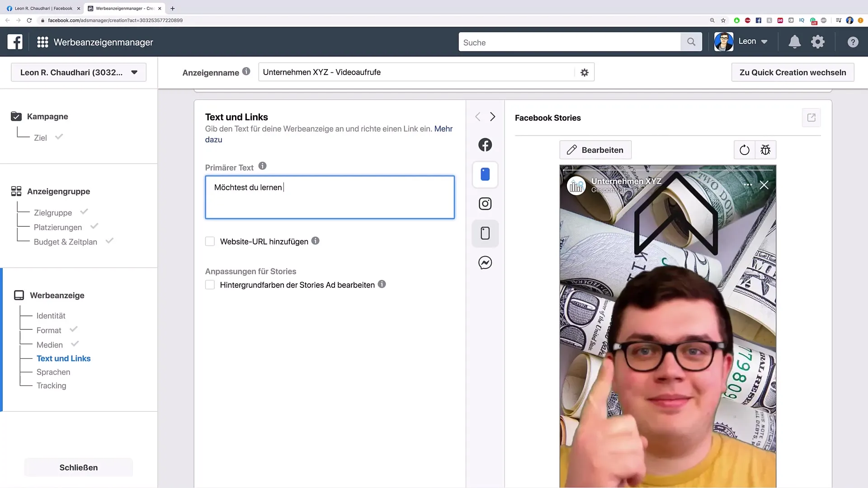Viewport: 868px width, 488px height.
Task: Check the Kampagne completion checkbox
Action: point(16,116)
